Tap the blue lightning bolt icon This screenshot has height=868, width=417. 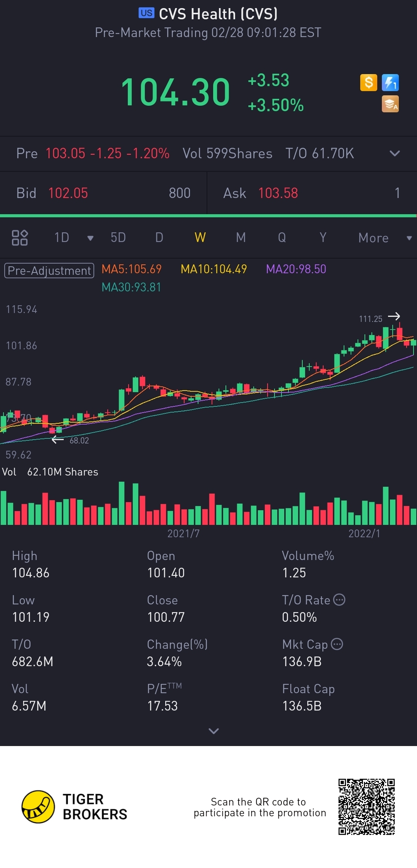(x=390, y=83)
